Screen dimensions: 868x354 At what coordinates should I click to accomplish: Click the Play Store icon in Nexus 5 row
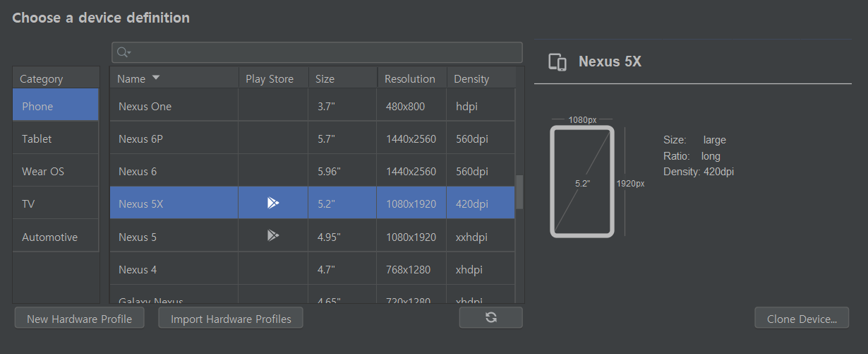[273, 236]
